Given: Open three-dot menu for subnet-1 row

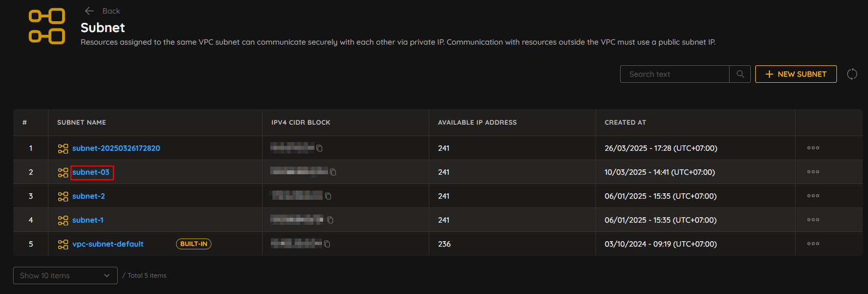Looking at the screenshot, I should point(813,219).
